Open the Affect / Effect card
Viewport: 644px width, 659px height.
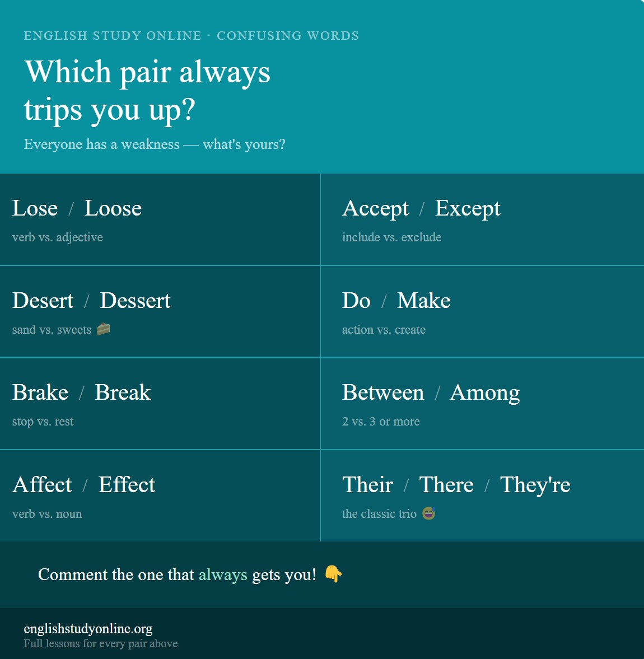[x=160, y=496]
